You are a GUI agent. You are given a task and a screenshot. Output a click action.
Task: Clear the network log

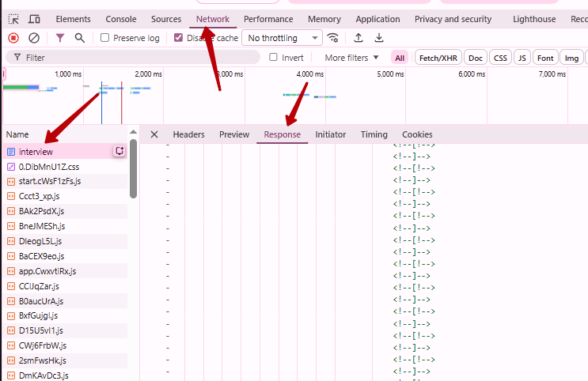tap(34, 38)
